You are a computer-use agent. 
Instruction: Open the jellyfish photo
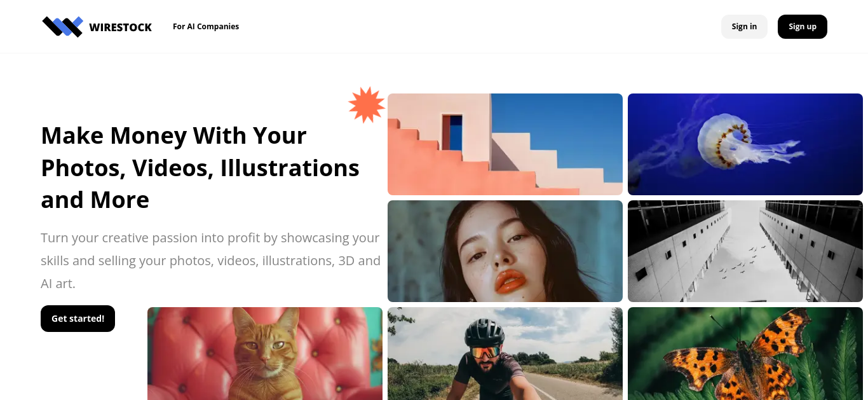pos(745,144)
